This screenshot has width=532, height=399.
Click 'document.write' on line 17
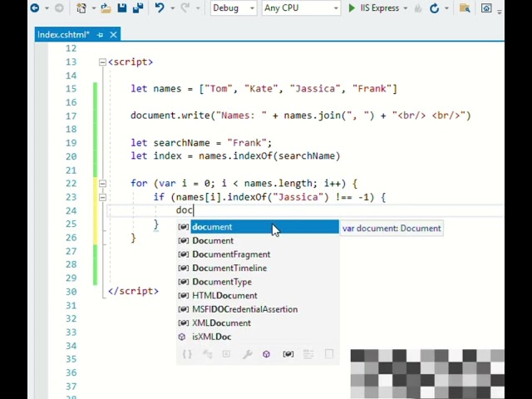[170, 116]
